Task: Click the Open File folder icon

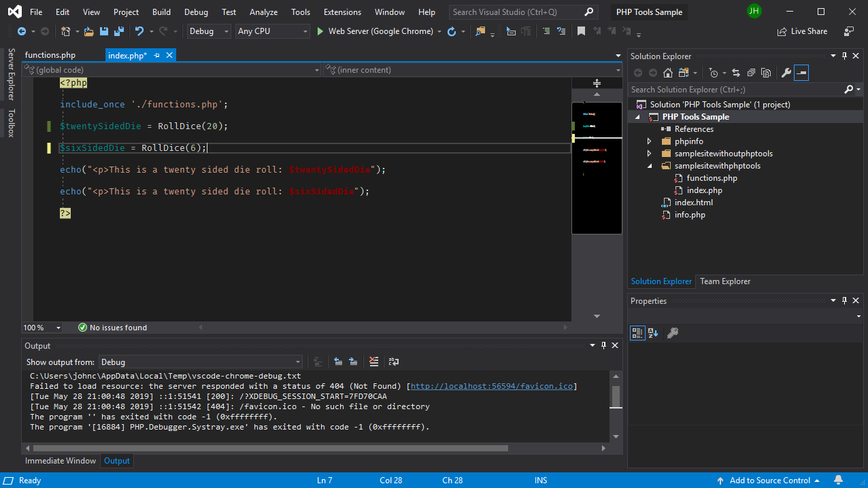Action: click(88, 31)
